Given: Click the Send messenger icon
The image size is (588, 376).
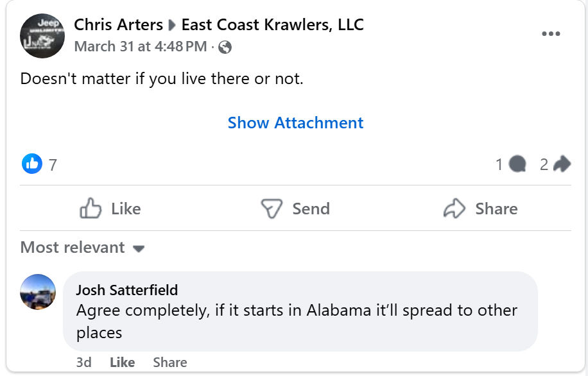Looking at the screenshot, I should click(x=271, y=209).
